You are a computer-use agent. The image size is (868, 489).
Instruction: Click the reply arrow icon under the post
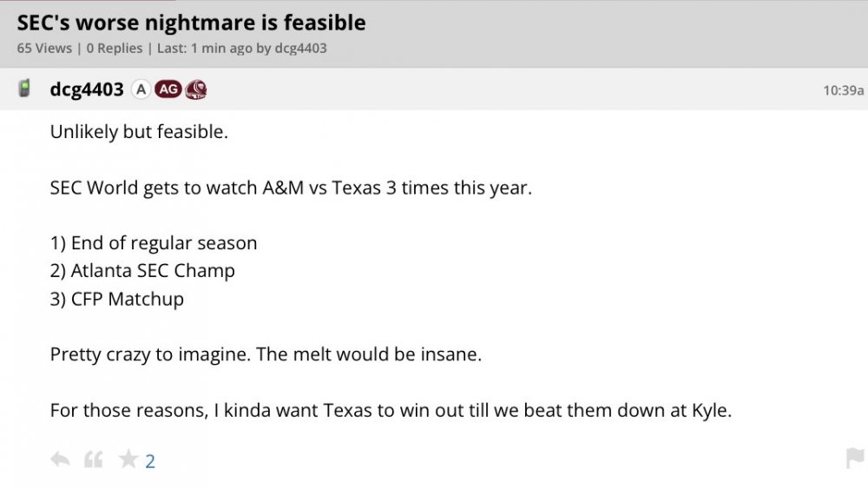pos(60,459)
